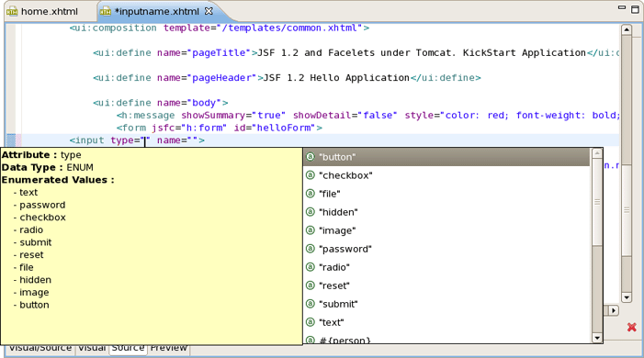This screenshot has width=644, height=358.
Task: Close the inputname.xhtml editor tab
Action: 209,11
